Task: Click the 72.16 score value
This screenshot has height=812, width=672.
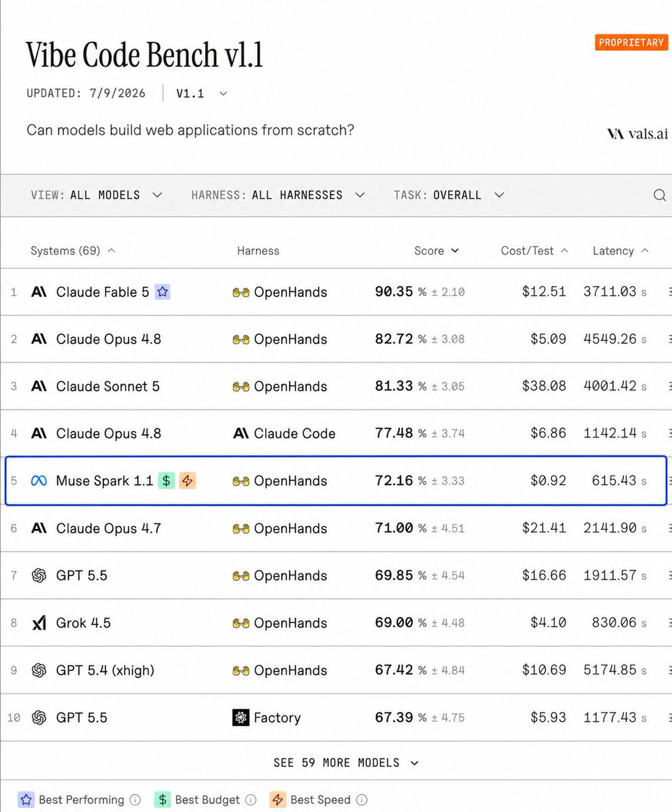Action: coord(394,481)
